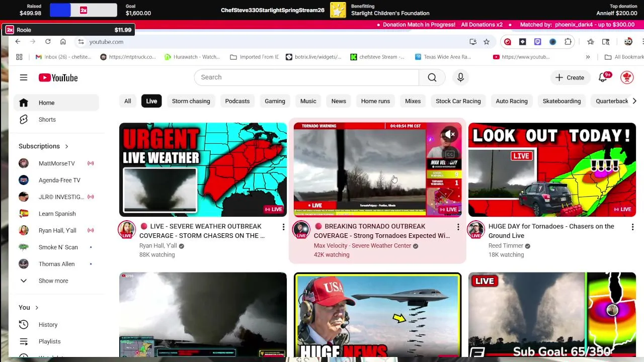This screenshot has height=362, width=644.
Task: Click the browser address bar URL
Action: 106,42
